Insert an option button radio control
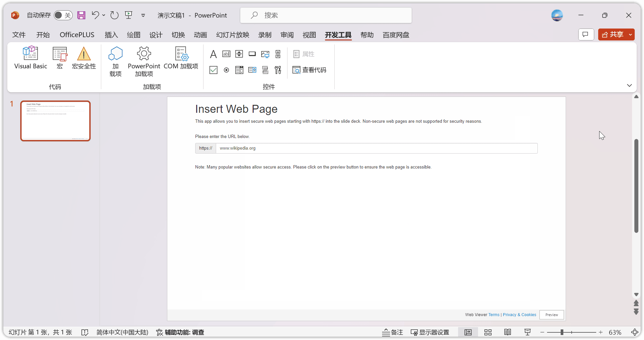This screenshot has height=340, width=644. click(x=226, y=70)
